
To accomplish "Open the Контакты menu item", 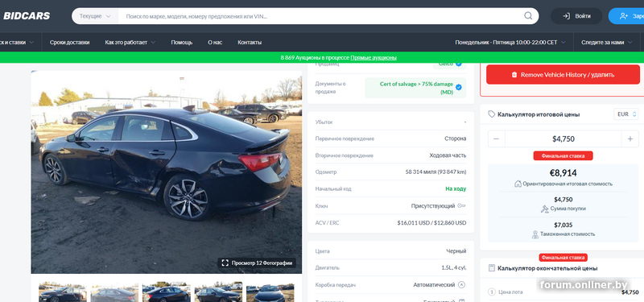I will (x=250, y=43).
